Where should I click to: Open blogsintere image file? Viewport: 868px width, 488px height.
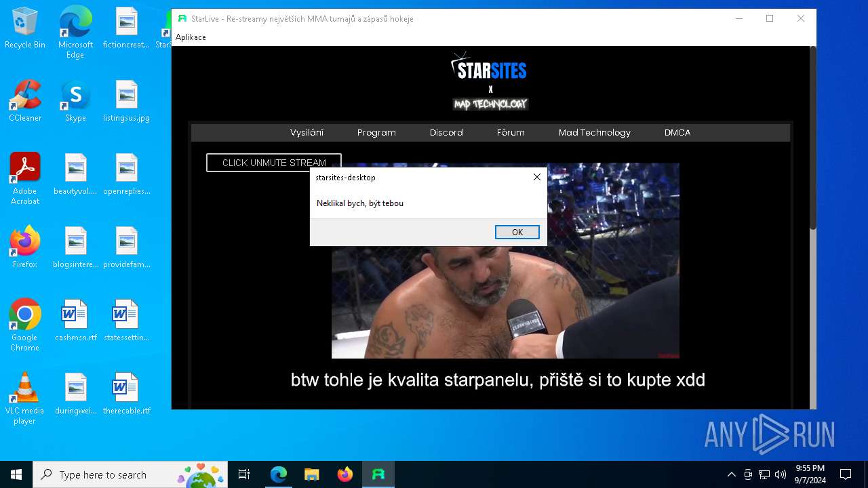[x=75, y=248]
